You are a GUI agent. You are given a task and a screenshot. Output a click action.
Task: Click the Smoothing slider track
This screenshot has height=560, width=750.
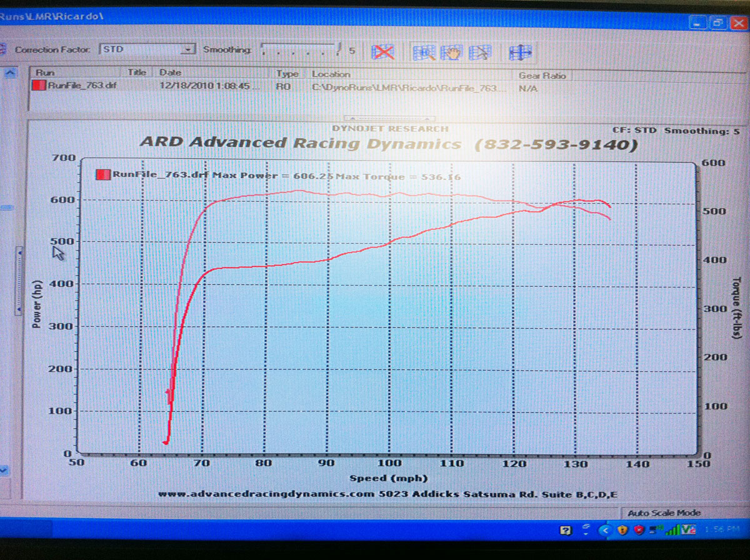pos(299,49)
